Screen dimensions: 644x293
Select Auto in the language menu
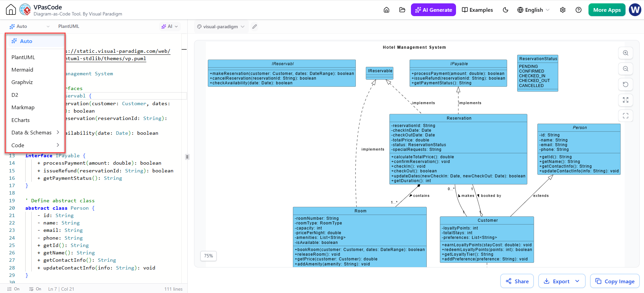pyautogui.click(x=36, y=41)
